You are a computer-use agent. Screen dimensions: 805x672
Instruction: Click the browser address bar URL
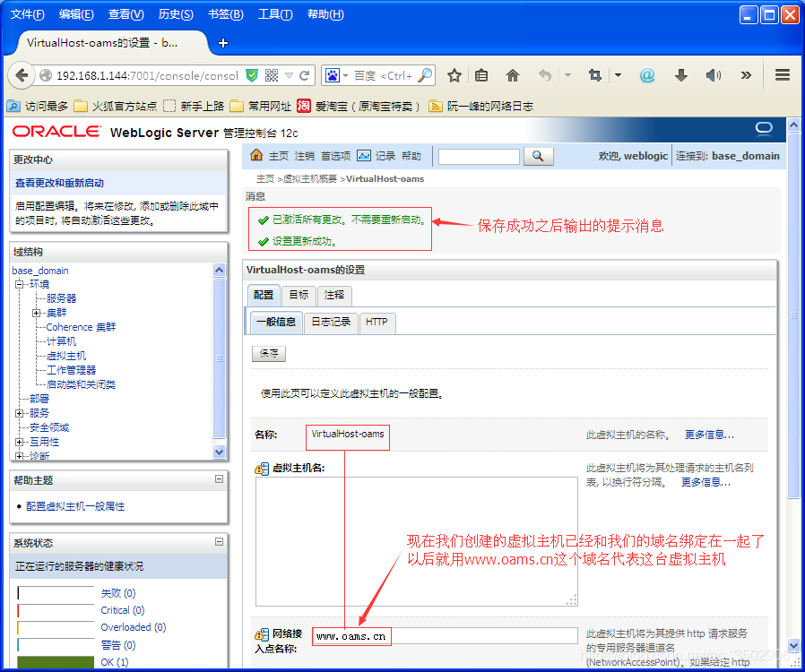147,76
